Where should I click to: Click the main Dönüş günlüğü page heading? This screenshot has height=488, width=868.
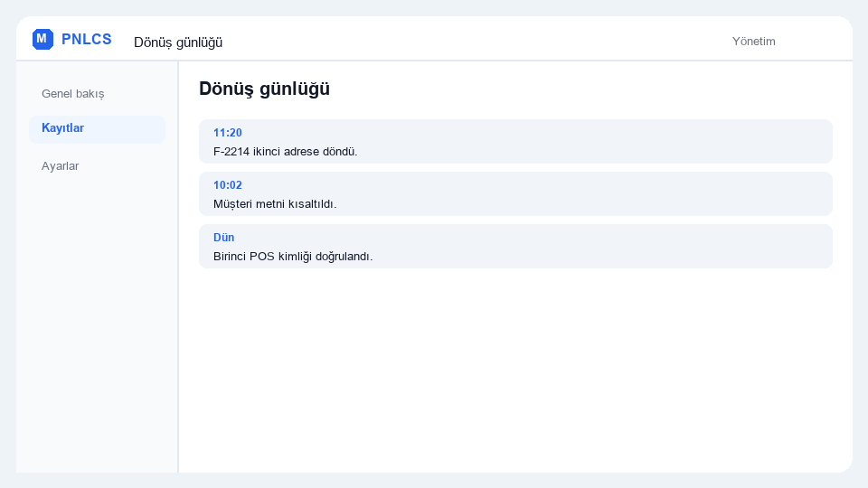[264, 89]
